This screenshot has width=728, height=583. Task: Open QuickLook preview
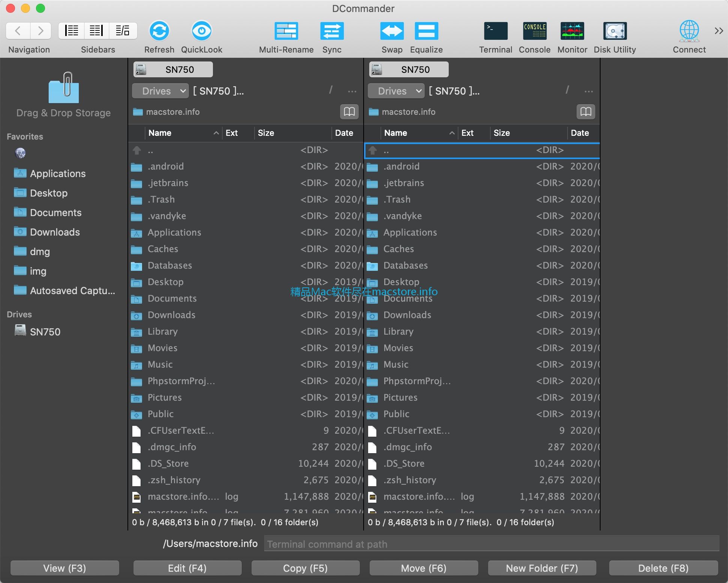202,31
